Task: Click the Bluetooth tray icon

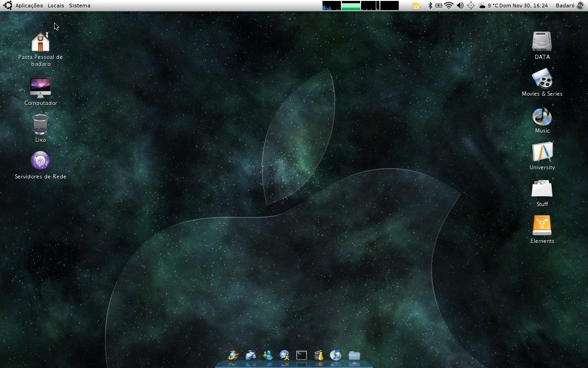Action: pyautogui.click(x=430, y=6)
